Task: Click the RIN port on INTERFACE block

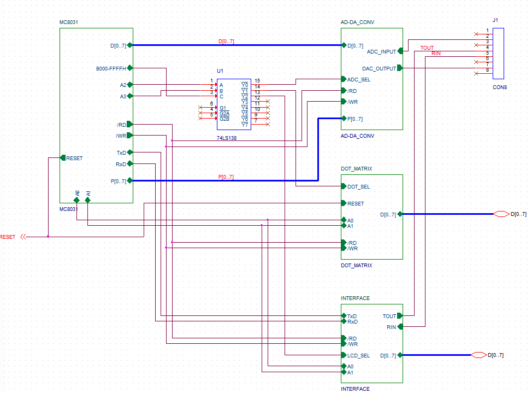Action: pyautogui.click(x=400, y=327)
